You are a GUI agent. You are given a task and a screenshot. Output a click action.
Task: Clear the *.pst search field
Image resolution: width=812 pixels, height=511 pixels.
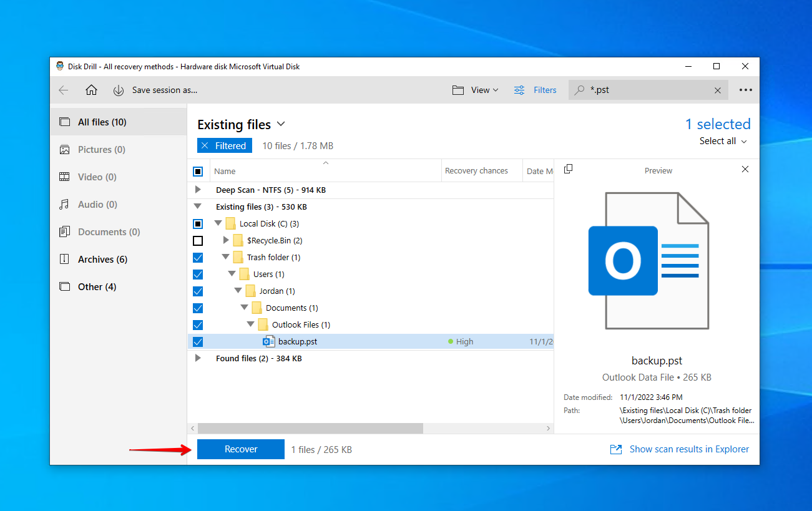[718, 90]
